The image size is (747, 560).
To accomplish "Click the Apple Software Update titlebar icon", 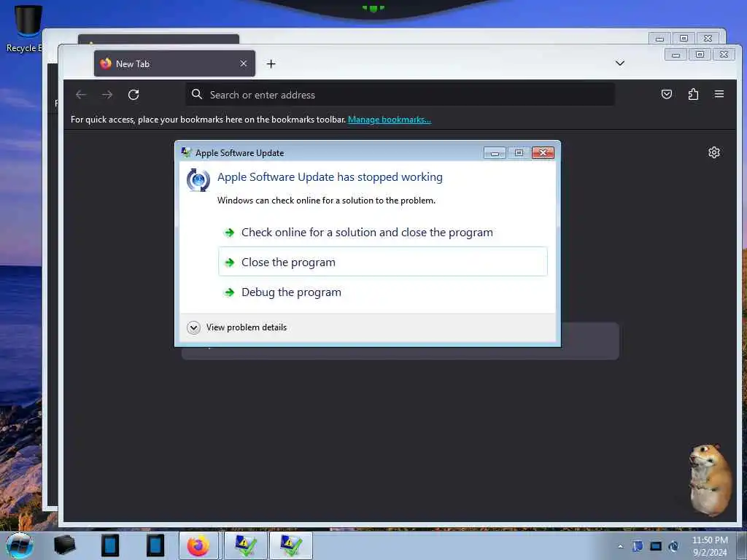I will pos(186,152).
